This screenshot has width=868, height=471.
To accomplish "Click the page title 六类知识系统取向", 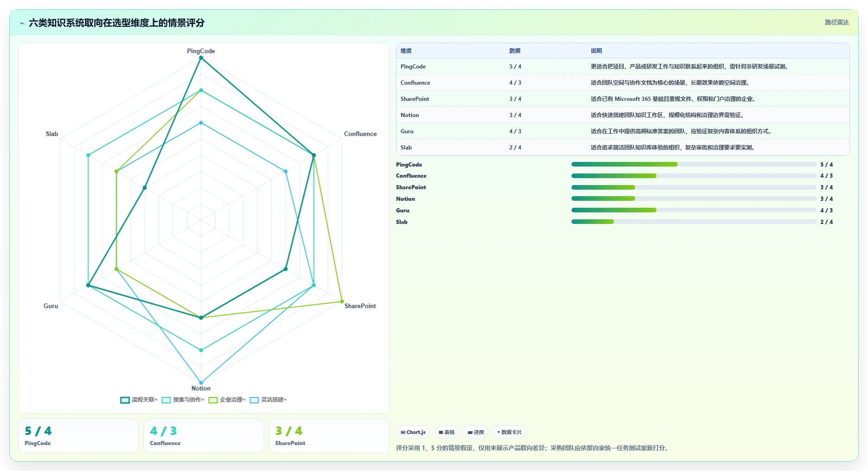I will pyautogui.click(x=117, y=23).
